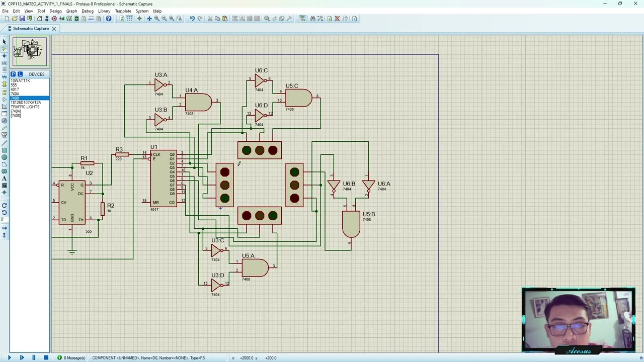The image size is (644, 362).
Task: Close the Schematic Capture tab
Action: click(54, 29)
